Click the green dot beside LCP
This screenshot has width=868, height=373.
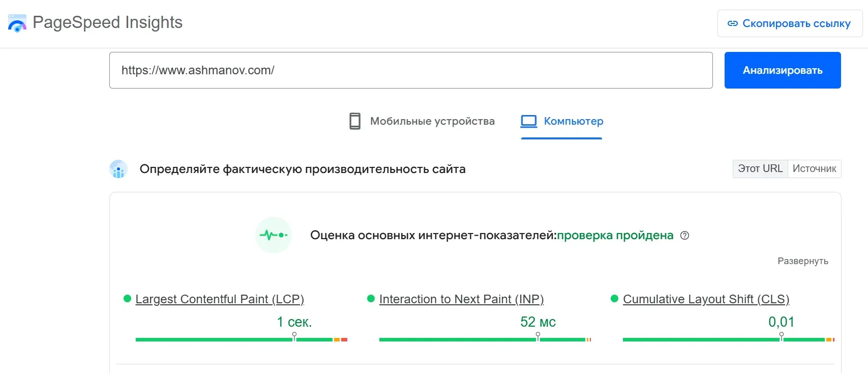[x=127, y=299]
